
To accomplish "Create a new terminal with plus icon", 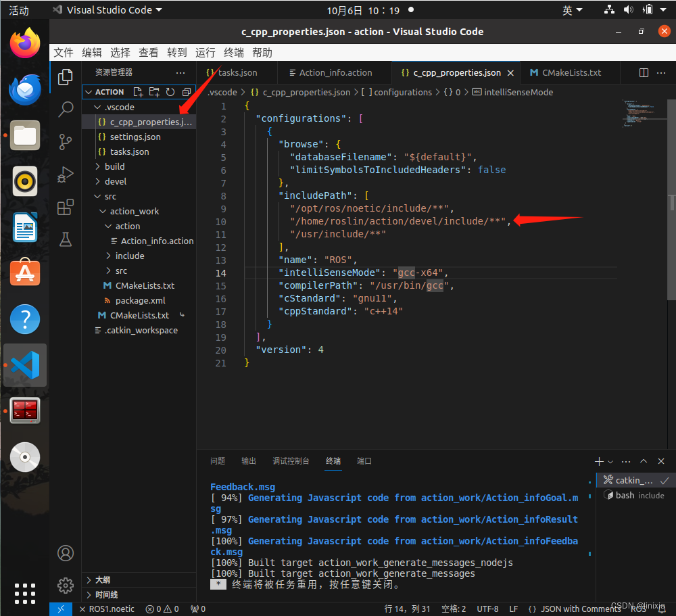I will (599, 462).
